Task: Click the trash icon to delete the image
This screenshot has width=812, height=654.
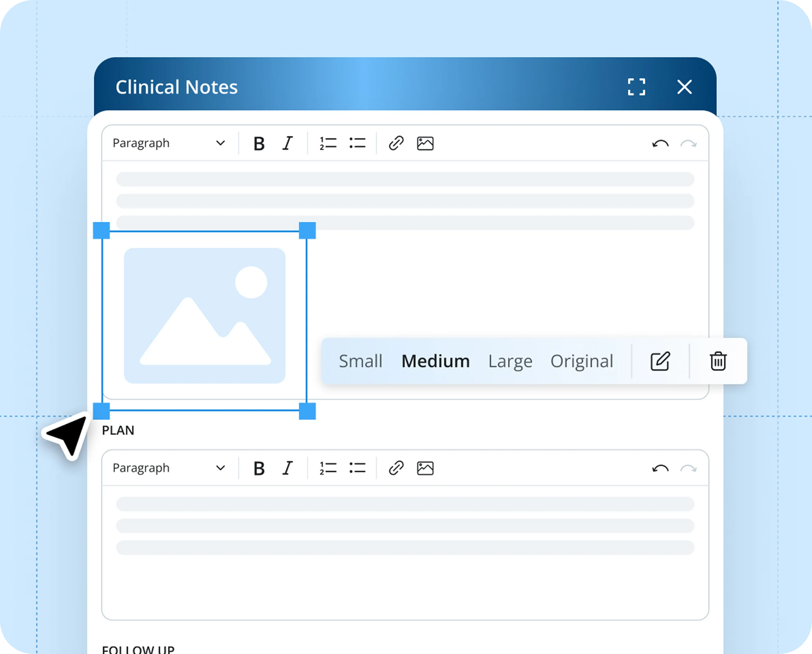Action: (718, 361)
